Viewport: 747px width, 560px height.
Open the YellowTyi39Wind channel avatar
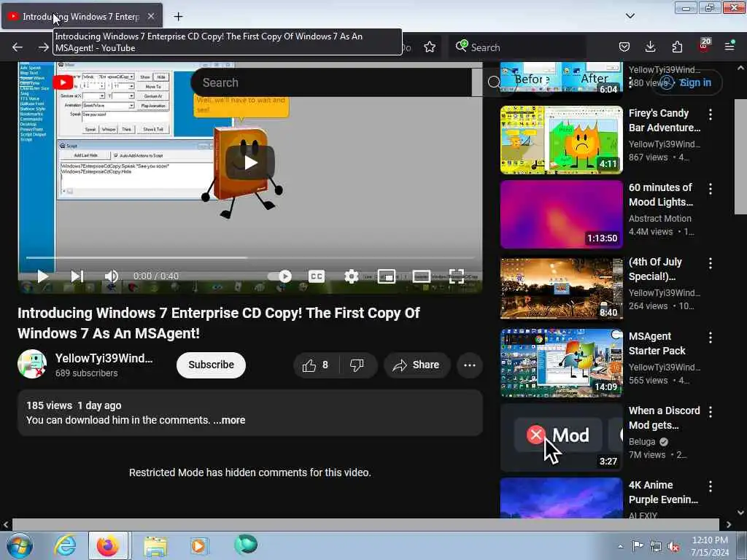tap(32, 365)
